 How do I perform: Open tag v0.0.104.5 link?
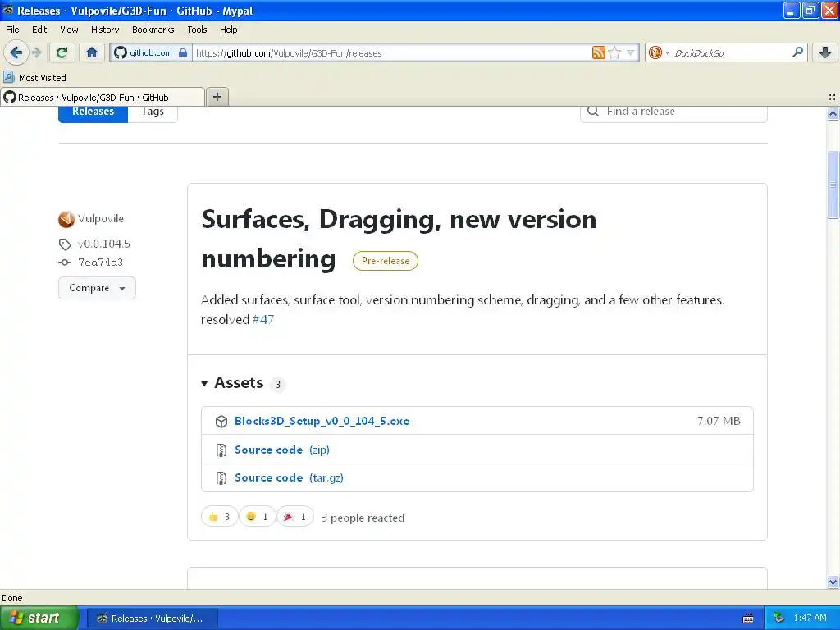tap(104, 244)
